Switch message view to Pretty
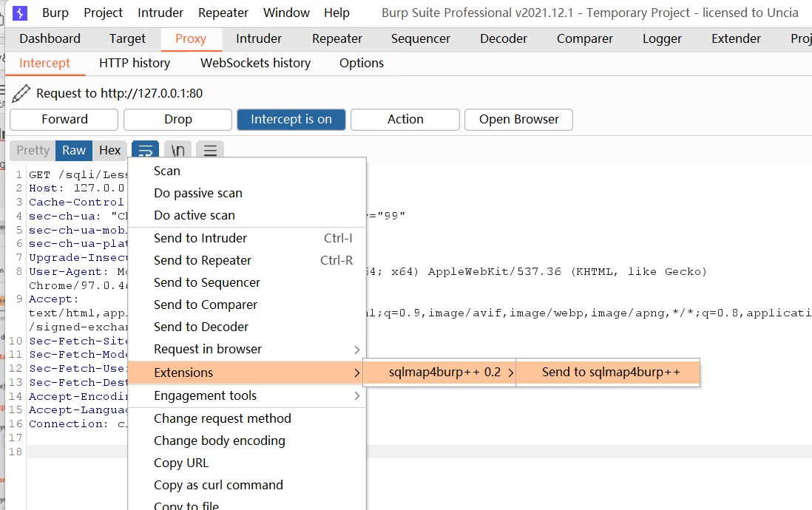Screen dimensions: 812x510 (x=33, y=151)
